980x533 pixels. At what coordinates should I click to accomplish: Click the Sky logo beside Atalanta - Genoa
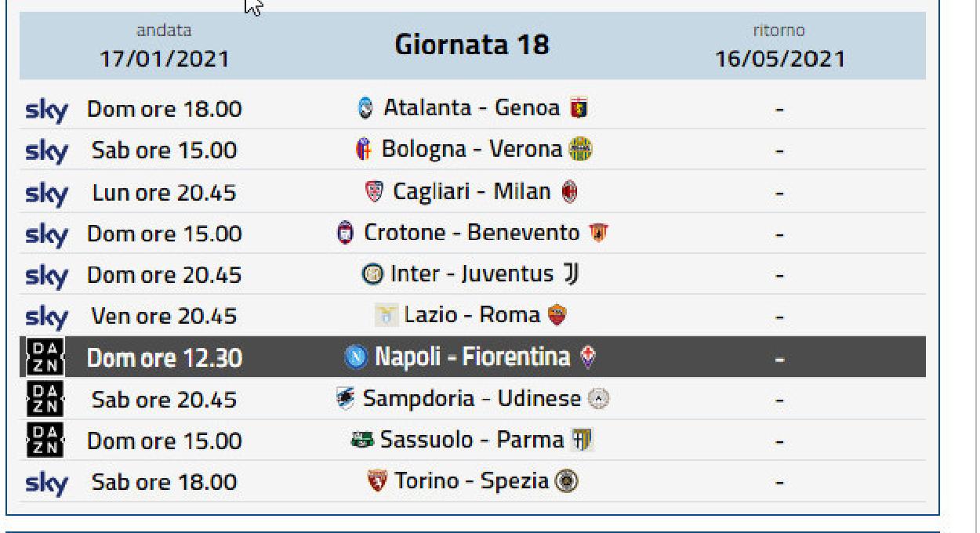pyautogui.click(x=47, y=109)
